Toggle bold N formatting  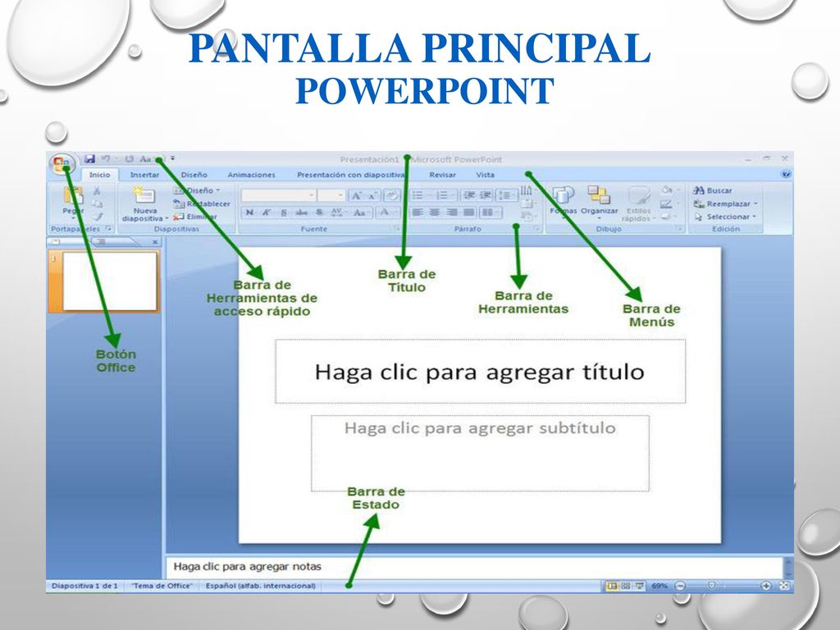249,212
